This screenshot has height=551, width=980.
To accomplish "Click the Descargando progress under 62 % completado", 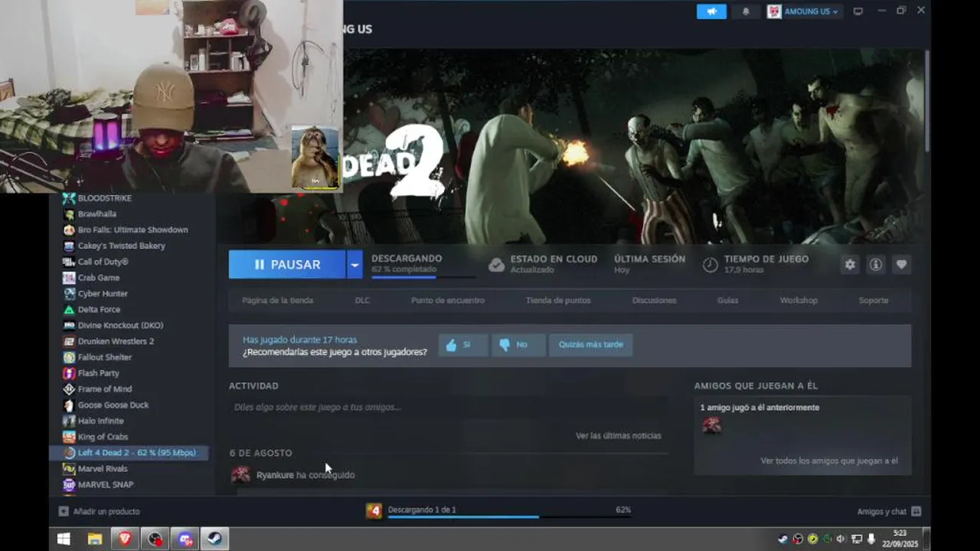I will [x=422, y=277].
